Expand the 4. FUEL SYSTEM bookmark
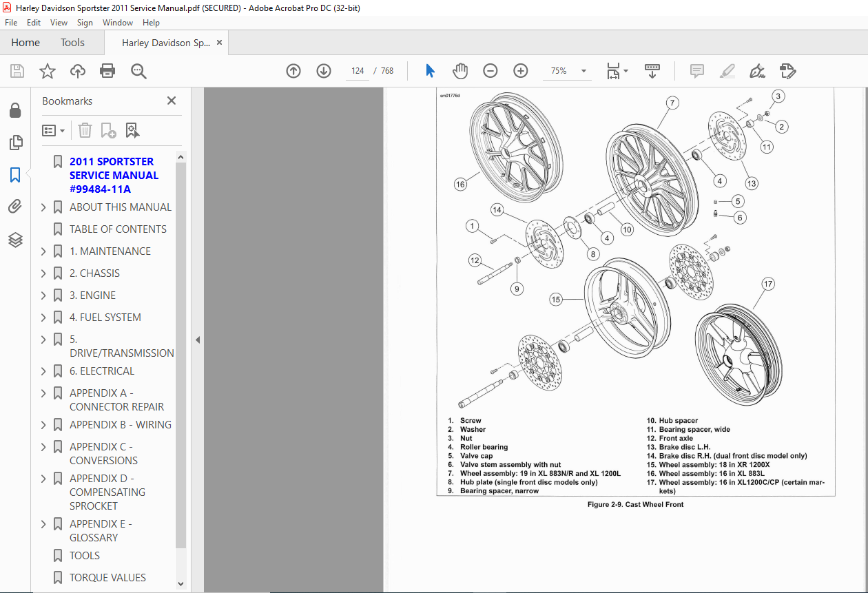Screen dimensions: 868x593 pos(44,318)
